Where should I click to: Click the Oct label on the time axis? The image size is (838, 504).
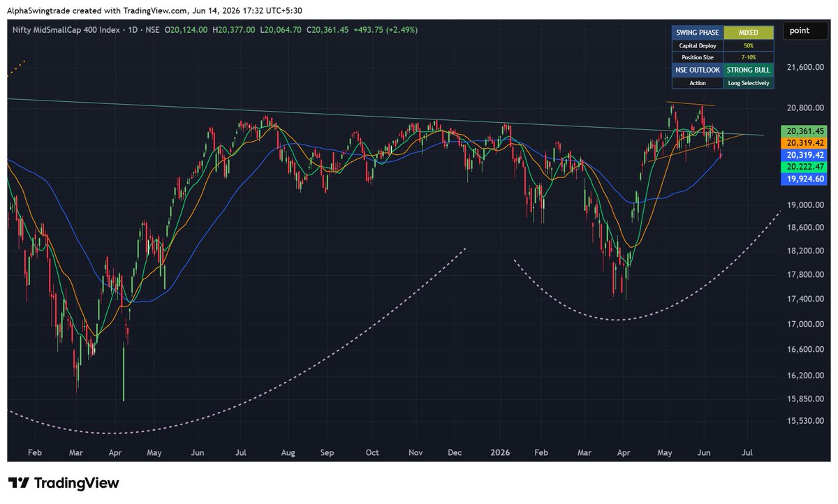tap(372, 452)
